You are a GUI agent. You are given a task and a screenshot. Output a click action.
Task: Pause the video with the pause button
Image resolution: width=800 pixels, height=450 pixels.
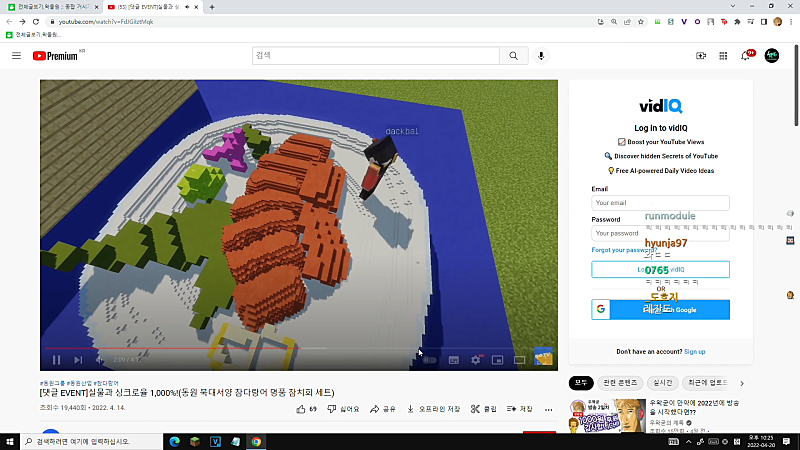coord(57,360)
